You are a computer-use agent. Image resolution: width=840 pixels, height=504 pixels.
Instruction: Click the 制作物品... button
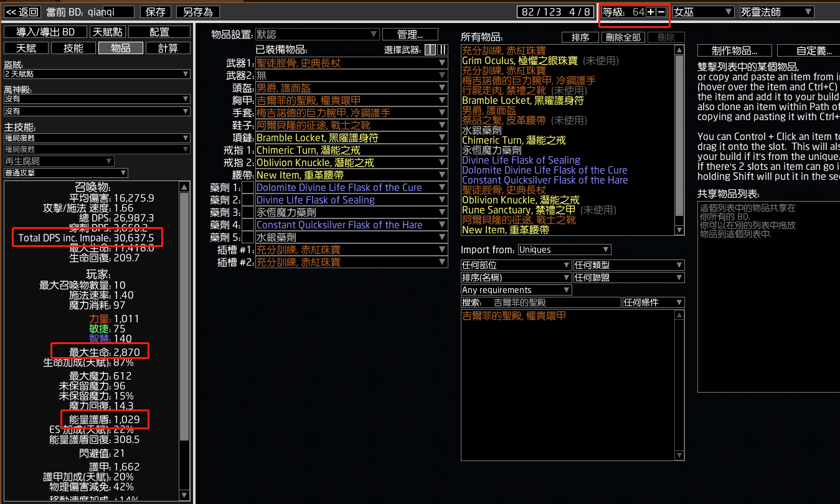(734, 50)
